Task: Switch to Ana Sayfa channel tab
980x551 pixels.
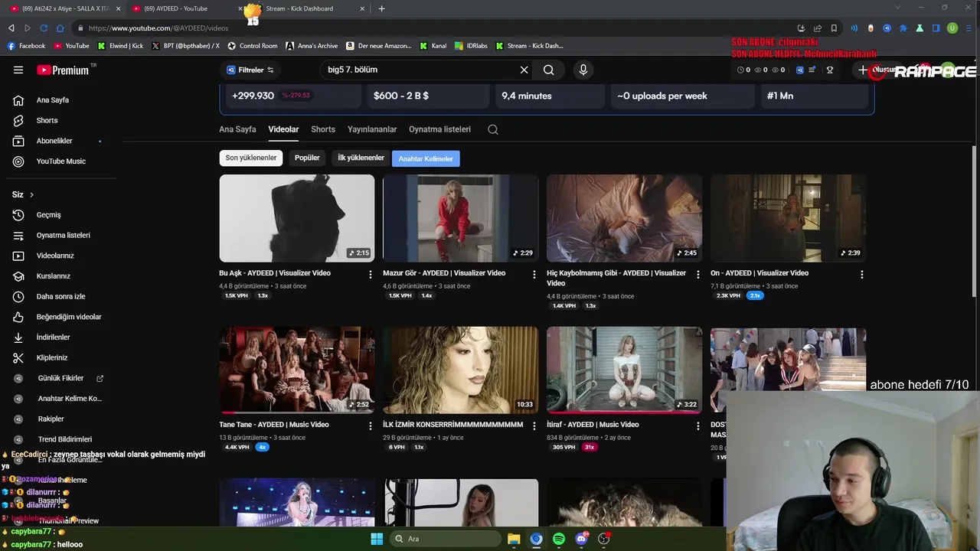Action: (237, 129)
